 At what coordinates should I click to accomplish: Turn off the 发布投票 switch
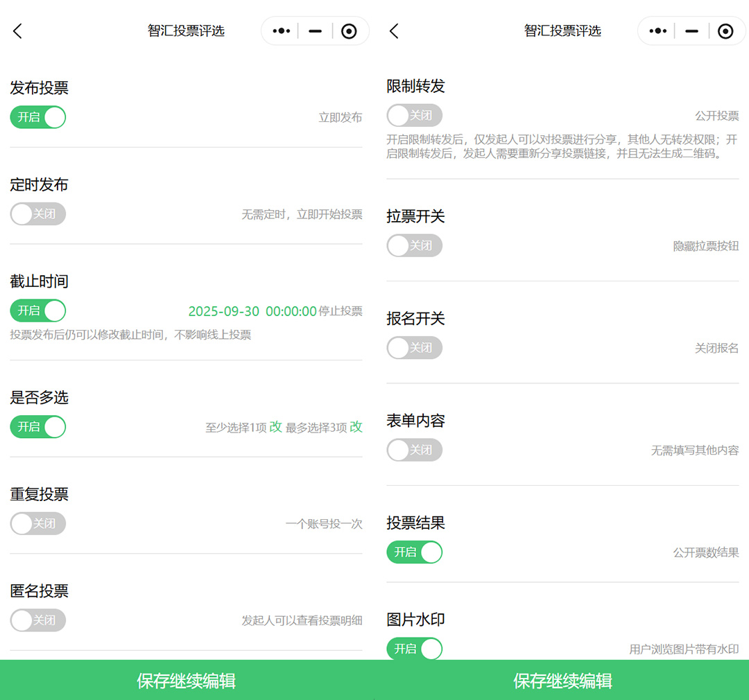point(38,117)
